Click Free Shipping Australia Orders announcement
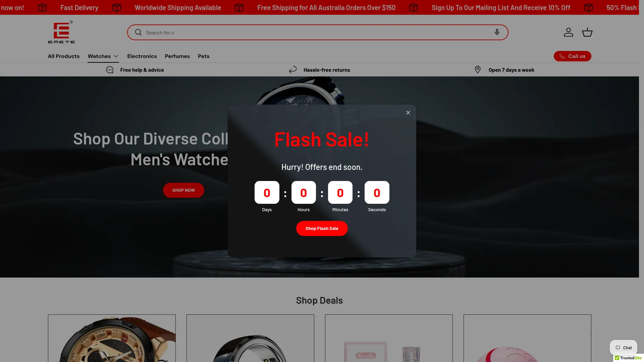Viewport: 644px width, 362px height. click(326, 7)
